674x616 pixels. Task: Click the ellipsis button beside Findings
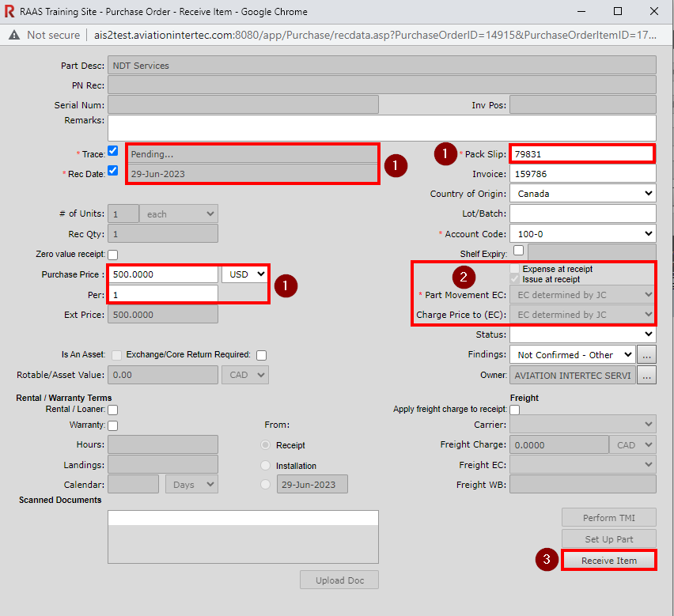647,355
